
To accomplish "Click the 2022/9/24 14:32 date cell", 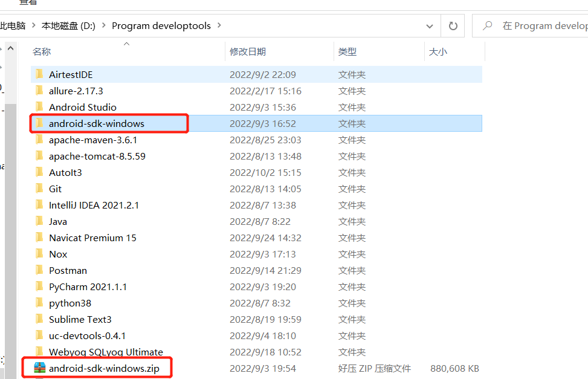I will coord(265,238).
